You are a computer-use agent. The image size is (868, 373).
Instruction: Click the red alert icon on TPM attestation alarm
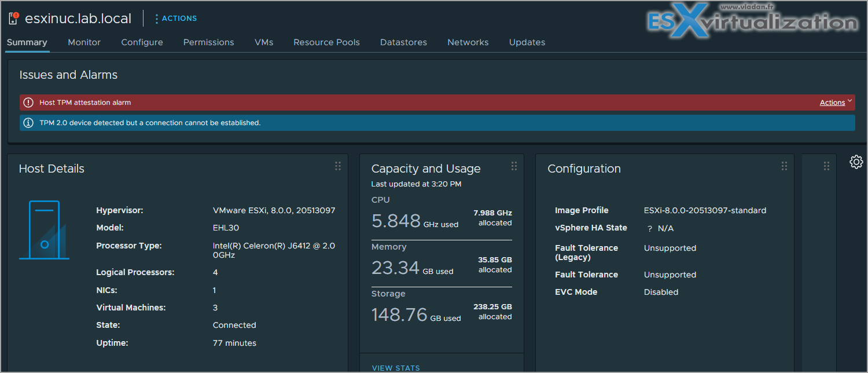click(x=28, y=103)
